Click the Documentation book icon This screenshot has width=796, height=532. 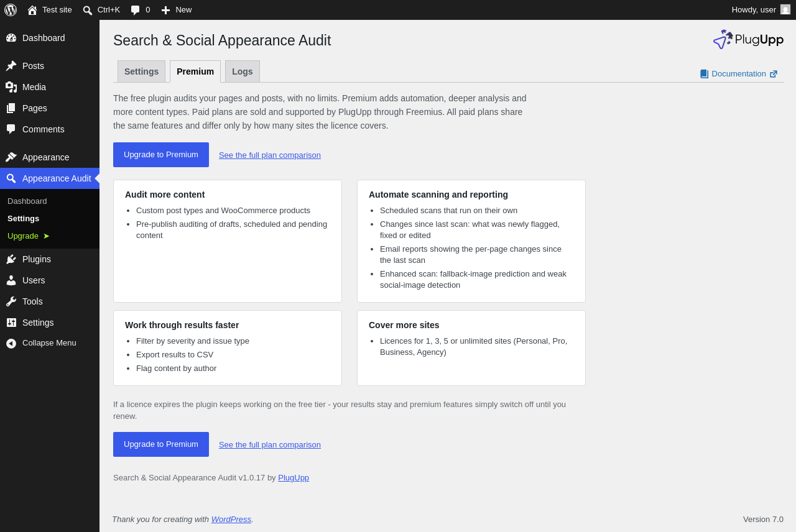click(x=704, y=74)
